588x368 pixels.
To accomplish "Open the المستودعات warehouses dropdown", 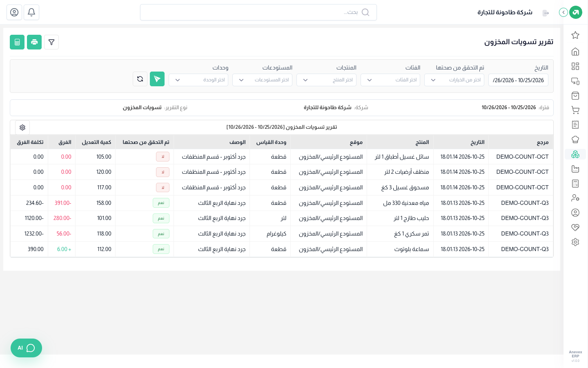I will 262,80.
